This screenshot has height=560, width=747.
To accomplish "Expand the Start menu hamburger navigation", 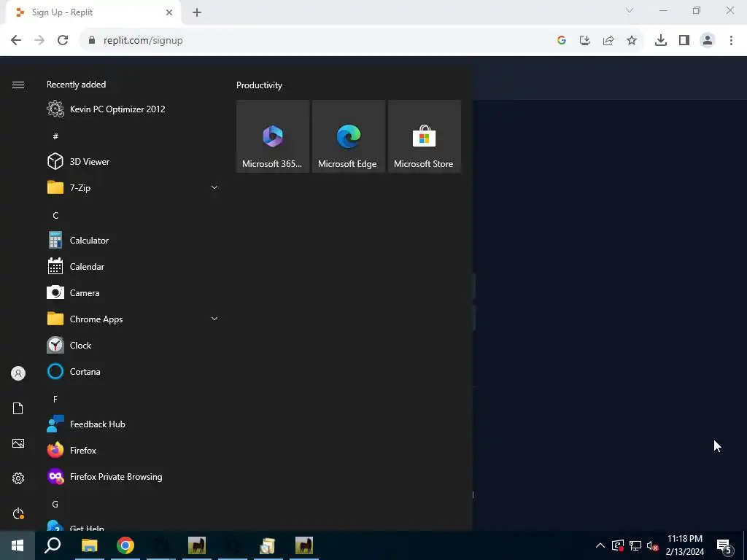I will pos(18,85).
